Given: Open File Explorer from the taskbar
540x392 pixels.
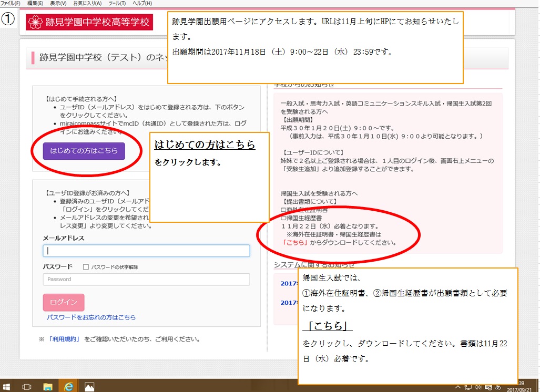Looking at the screenshot, I should tap(48, 386).
